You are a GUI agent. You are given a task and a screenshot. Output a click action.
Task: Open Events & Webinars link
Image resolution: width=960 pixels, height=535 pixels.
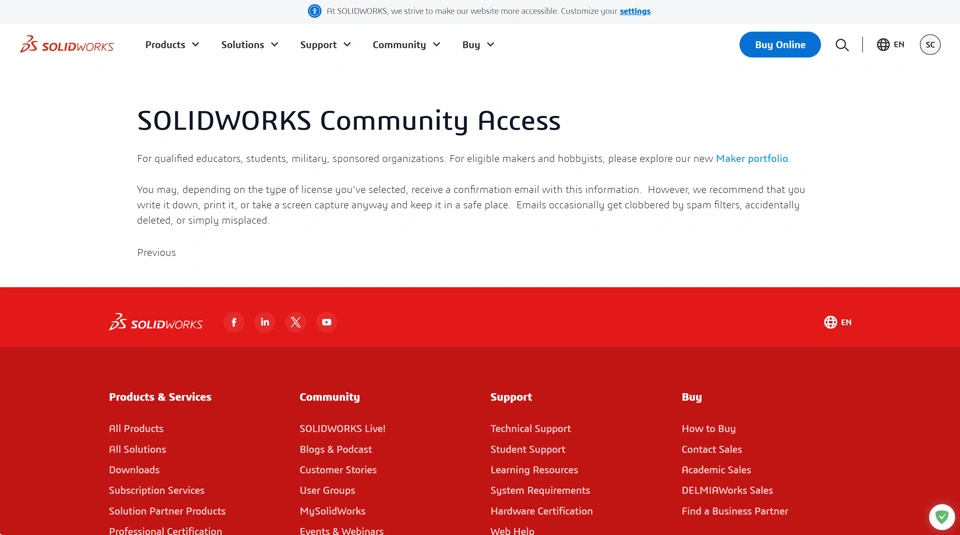[341, 531]
